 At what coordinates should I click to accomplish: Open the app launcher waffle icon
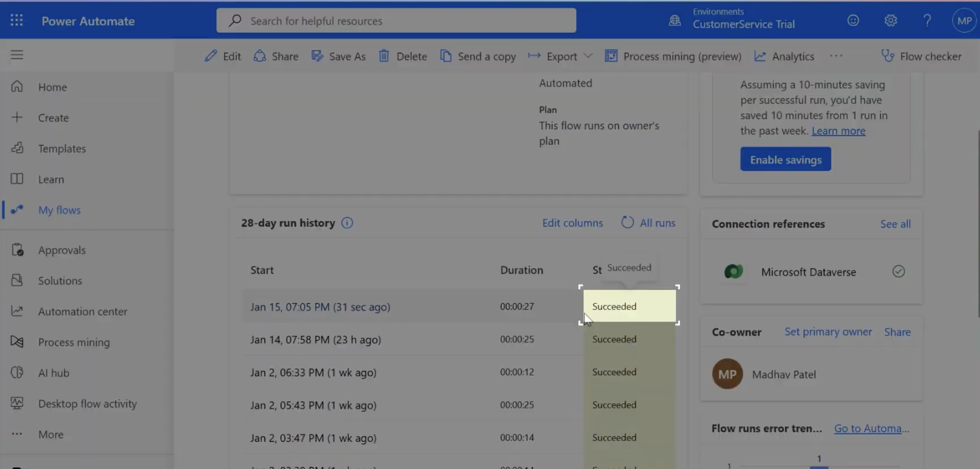coord(17,20)
